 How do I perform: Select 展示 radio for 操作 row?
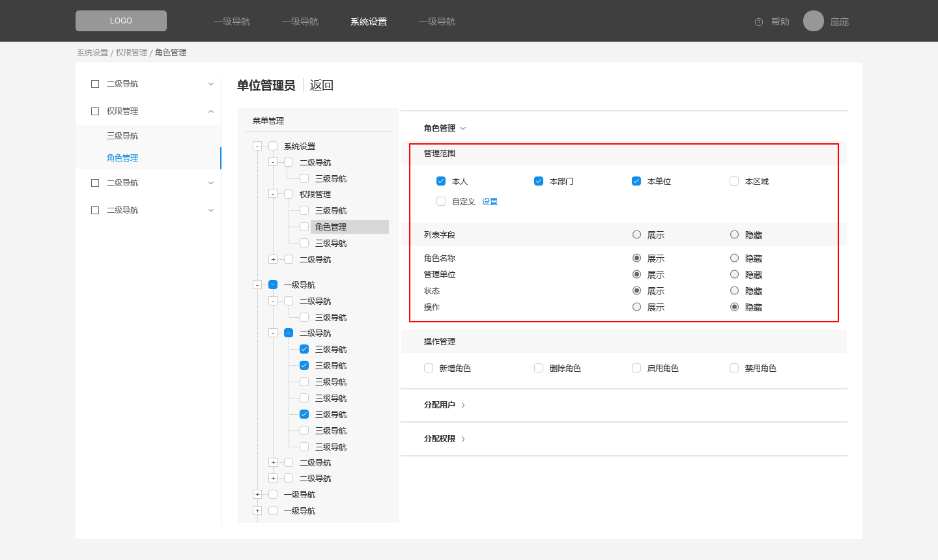[x=636, y=307]
